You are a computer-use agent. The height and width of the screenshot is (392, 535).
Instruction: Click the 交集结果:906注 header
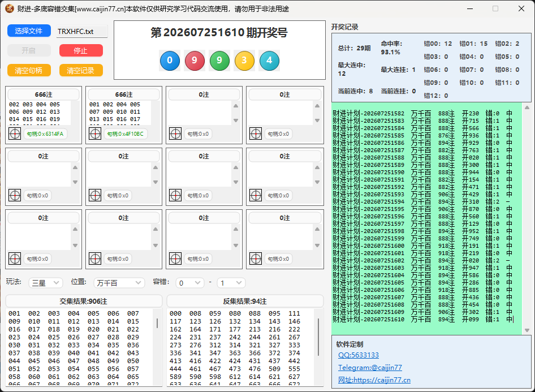pos(84,301)
